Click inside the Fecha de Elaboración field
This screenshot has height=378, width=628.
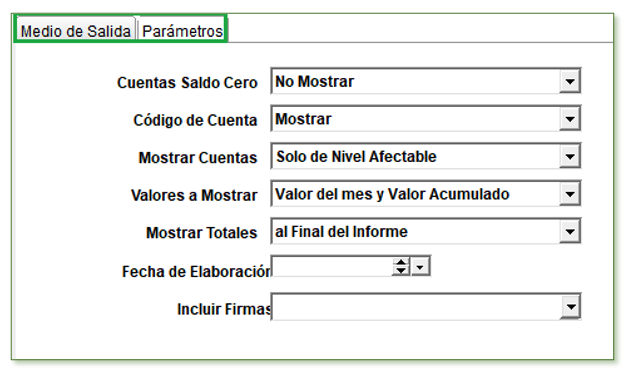(x=332, y=266)
